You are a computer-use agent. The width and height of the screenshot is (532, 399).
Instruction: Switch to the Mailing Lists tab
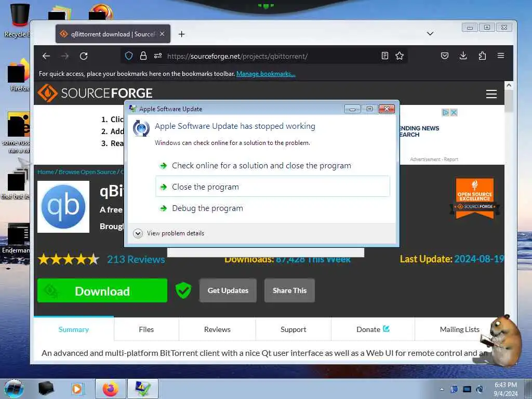459,329
